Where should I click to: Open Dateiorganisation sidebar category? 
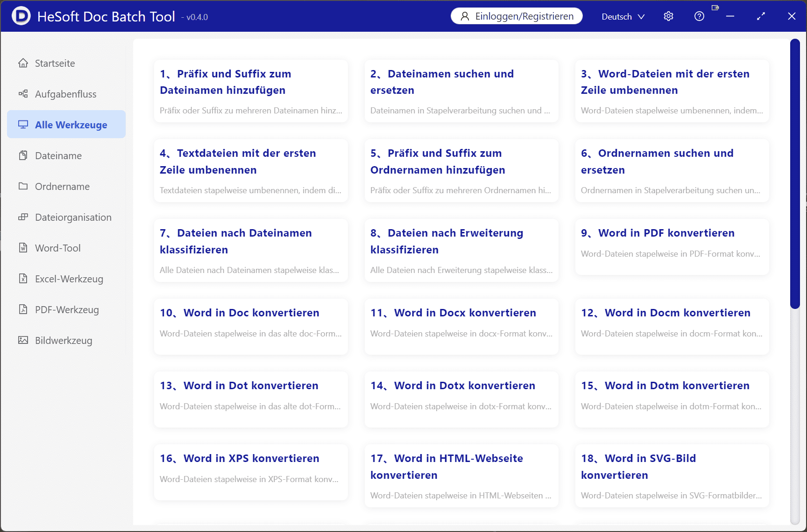coord(66,217)
